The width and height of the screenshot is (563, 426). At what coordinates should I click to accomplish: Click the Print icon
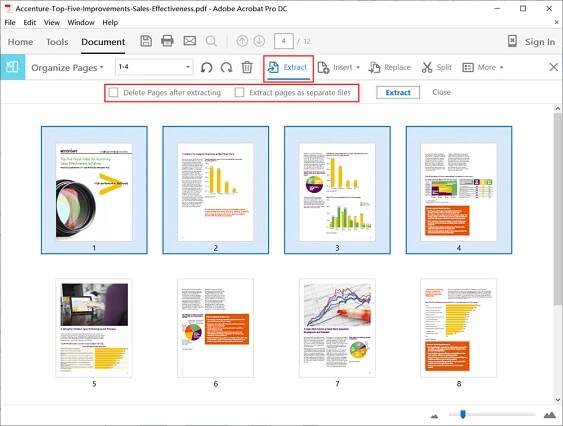coord(167,41)
